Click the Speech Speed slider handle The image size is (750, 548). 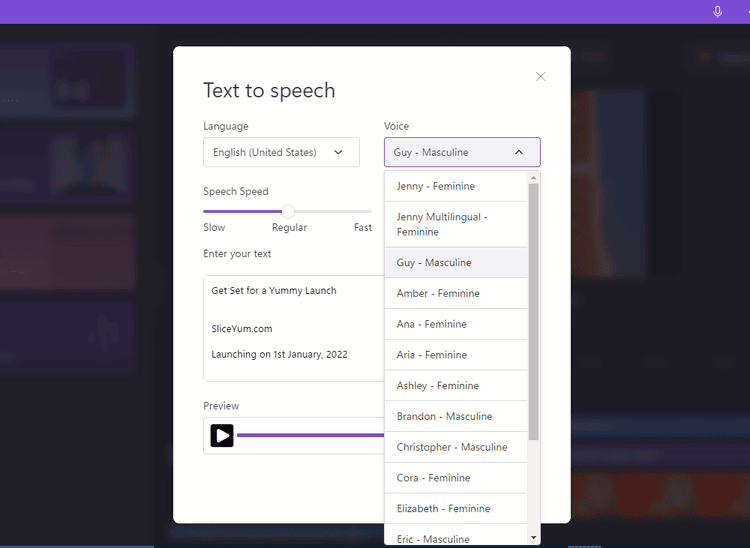pos(288,211)
